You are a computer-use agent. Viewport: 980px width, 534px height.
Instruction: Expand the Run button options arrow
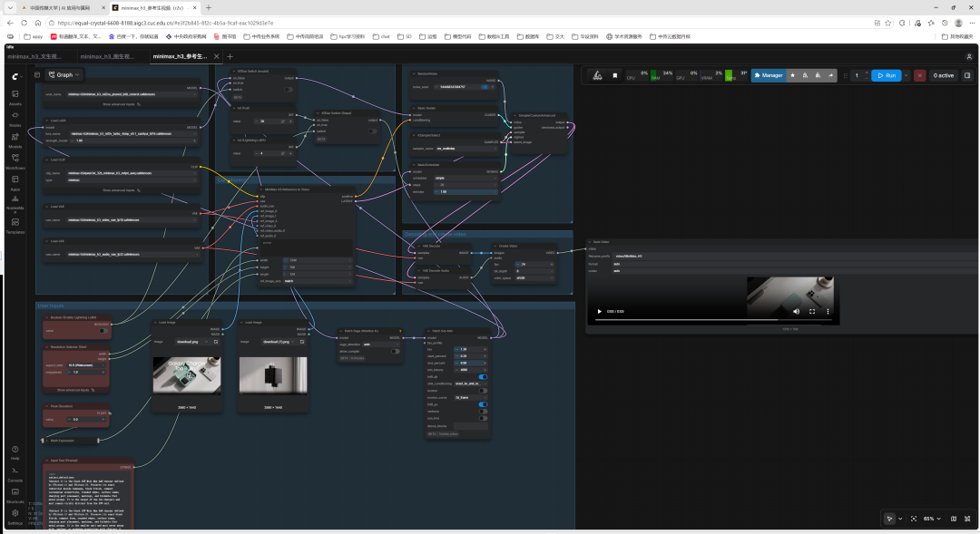[x=906, y=75]
